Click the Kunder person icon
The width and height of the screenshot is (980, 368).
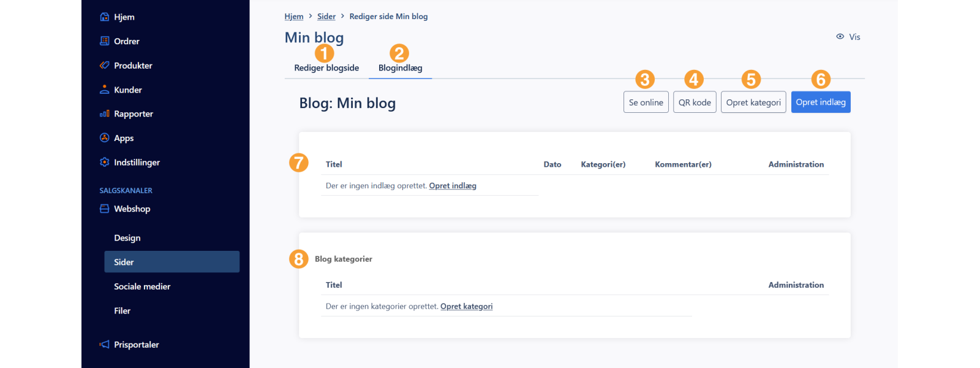104,90
